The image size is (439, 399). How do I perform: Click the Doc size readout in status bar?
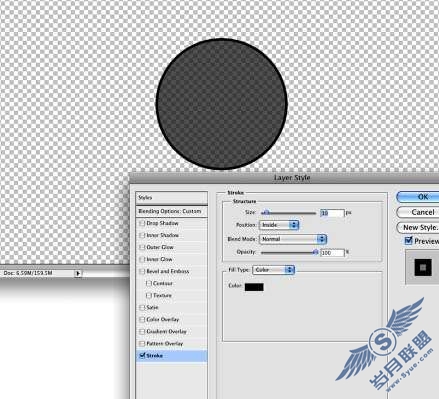coord(28,273)
